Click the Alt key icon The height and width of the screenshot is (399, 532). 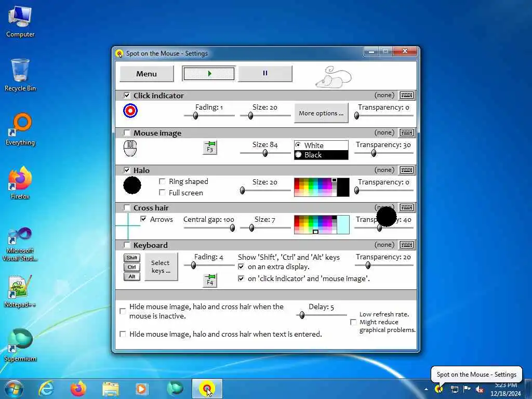coord(131,276)
